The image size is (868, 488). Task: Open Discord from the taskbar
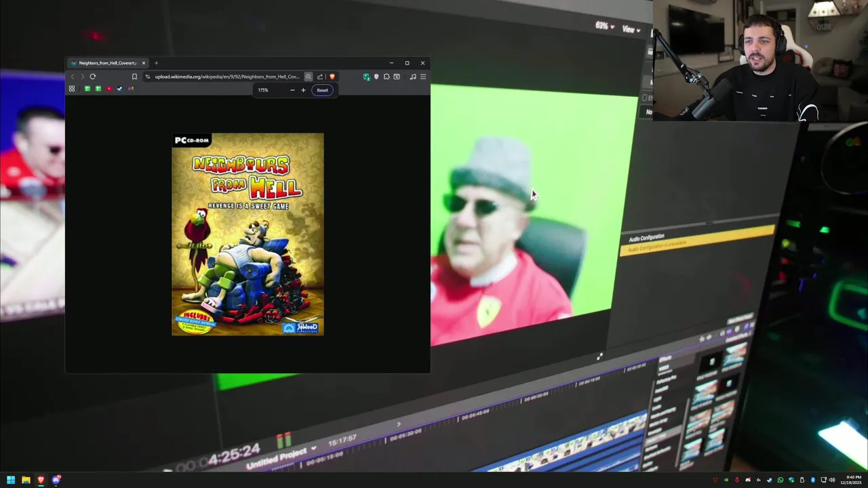pos(56,480)
